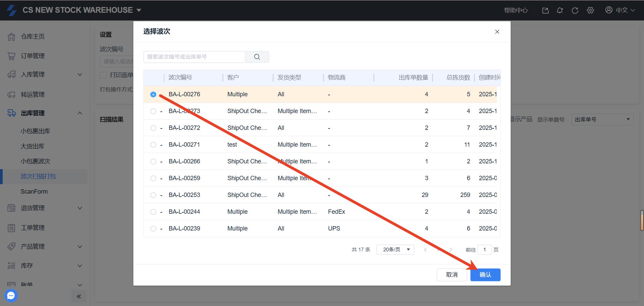Focus the wave number search input field
Screen dimensions: 644x306
click(194, 57)
